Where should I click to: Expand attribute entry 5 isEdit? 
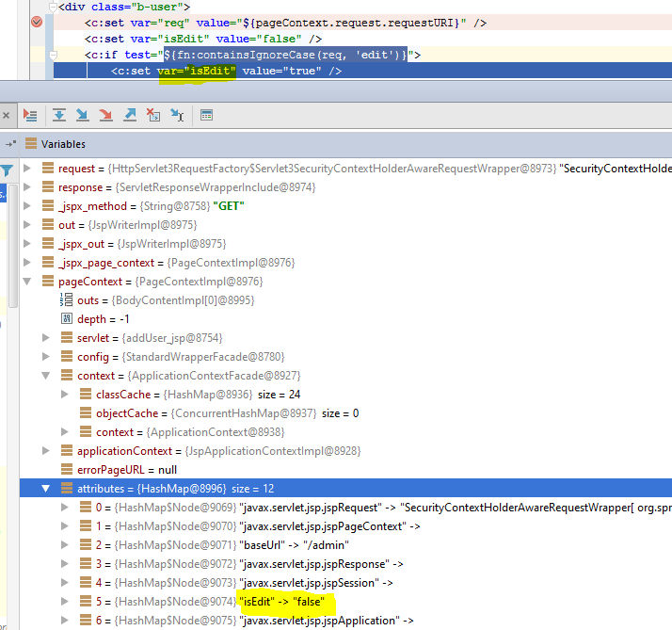click(x=65, y=602)
